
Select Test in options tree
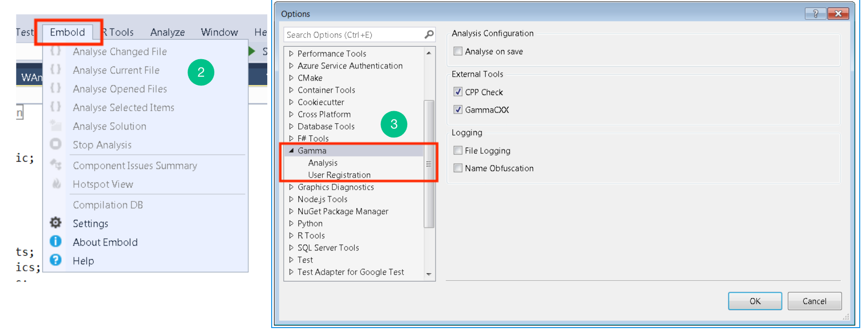tap(305, 260)
